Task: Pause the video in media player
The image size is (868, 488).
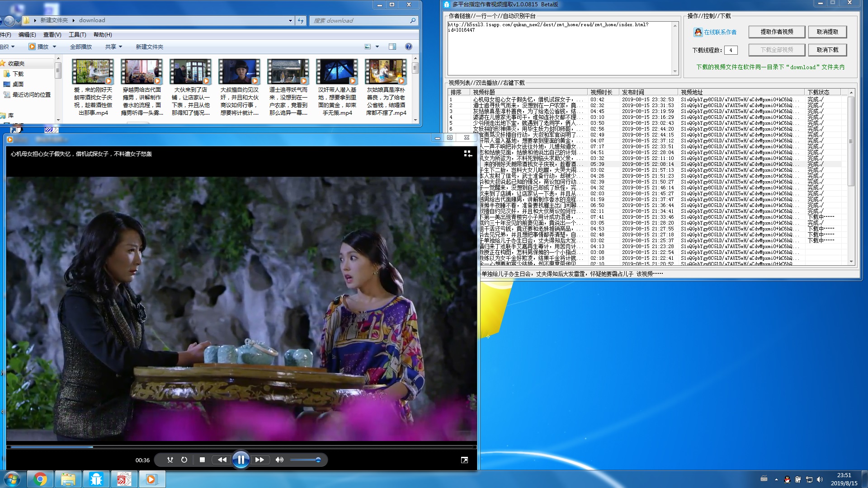Action: tap(241, 460)
